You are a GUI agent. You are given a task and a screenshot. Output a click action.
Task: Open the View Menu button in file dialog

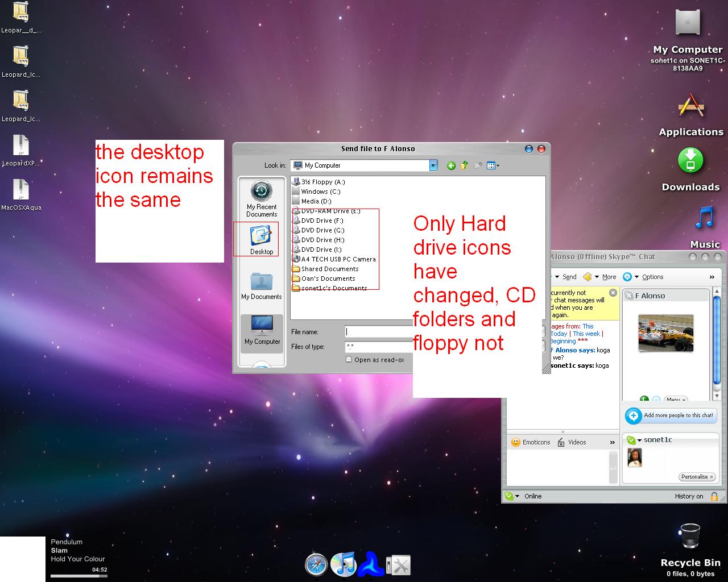493,165
